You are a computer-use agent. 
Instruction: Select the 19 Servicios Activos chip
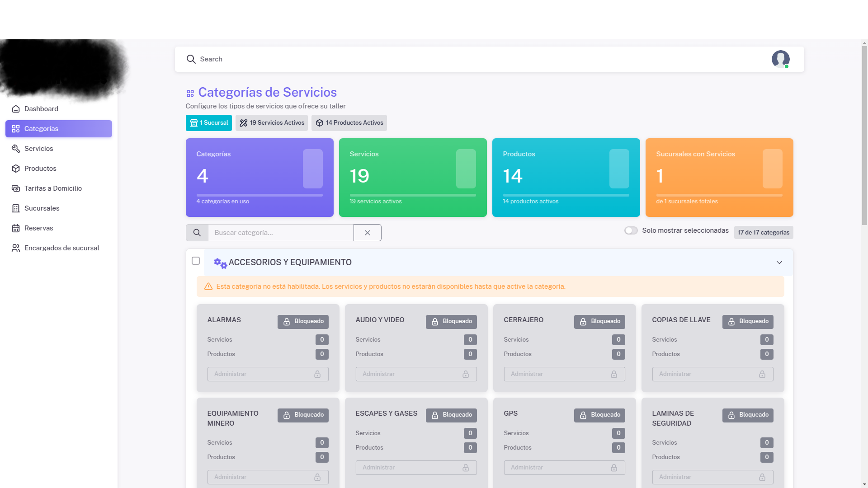point(272,122)
